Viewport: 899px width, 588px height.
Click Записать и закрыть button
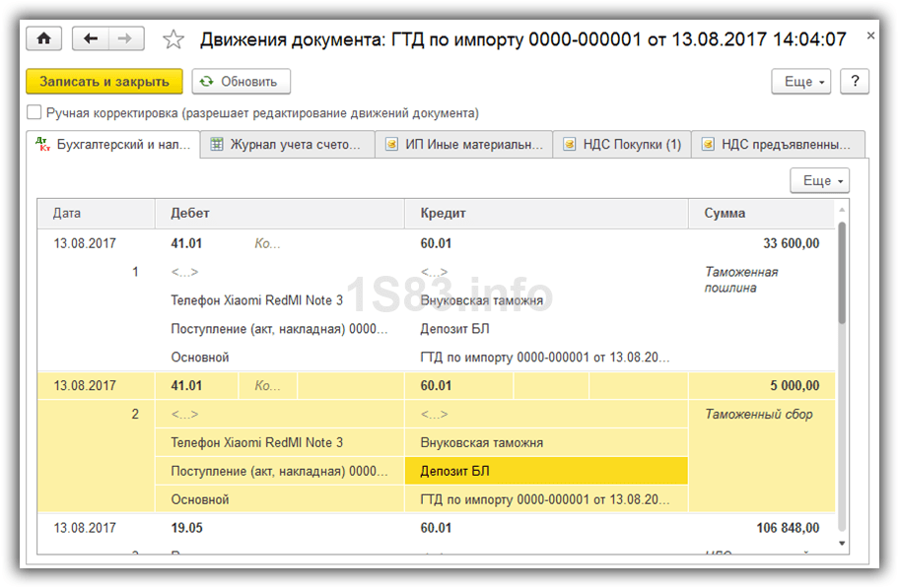104,82
